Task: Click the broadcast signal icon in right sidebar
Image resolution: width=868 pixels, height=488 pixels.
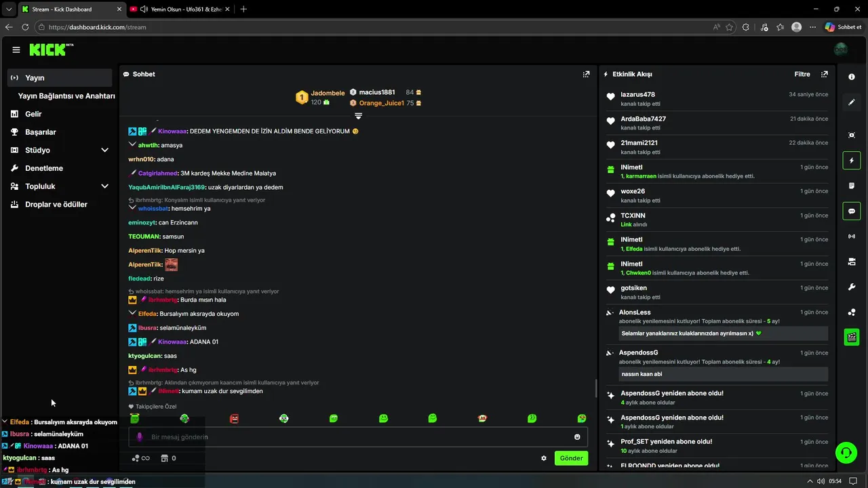Action: click(852, 237)
